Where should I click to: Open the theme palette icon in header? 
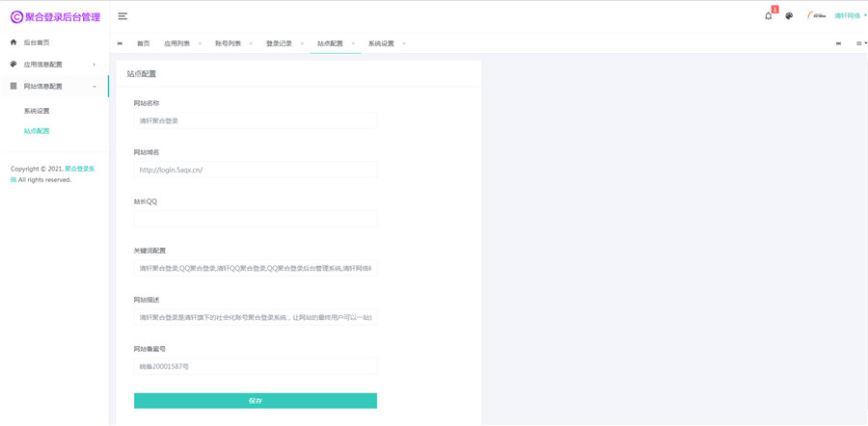789,16
